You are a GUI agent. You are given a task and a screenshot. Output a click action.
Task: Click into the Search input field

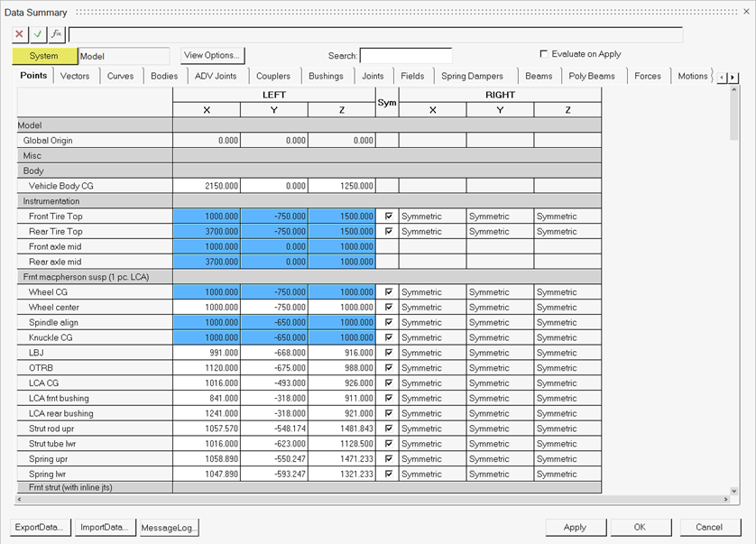coord(406,56)
